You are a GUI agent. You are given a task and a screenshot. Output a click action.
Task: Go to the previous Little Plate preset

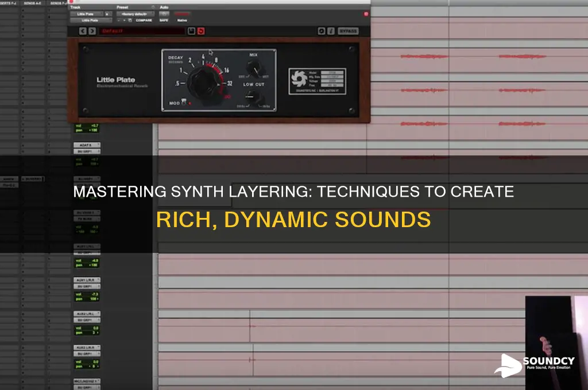83,31
